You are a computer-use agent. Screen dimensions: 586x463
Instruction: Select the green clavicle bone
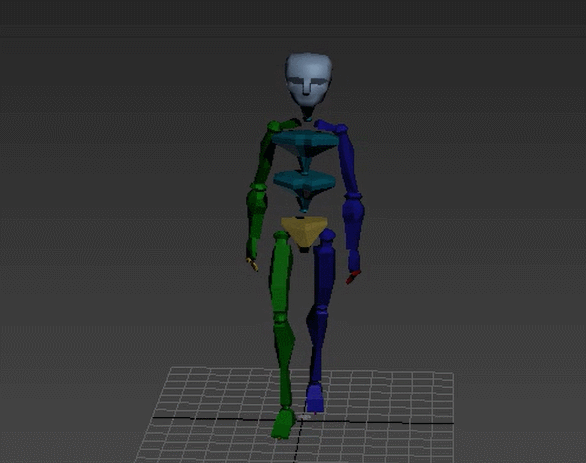284,125
